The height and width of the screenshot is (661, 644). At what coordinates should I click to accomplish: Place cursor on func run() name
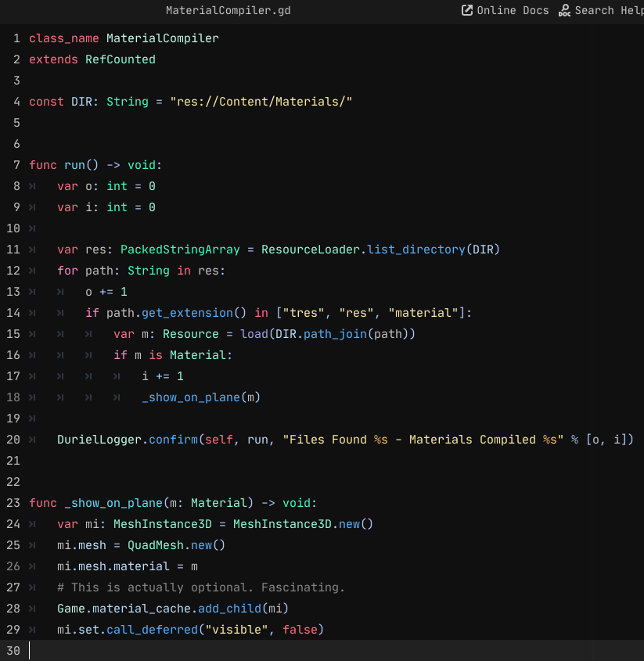coord(74,165)
